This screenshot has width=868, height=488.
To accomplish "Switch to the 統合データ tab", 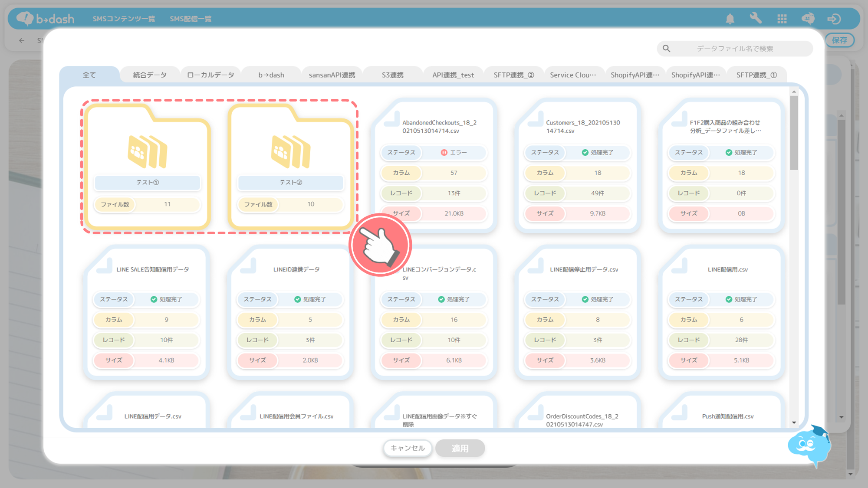I will pos(150,75).
